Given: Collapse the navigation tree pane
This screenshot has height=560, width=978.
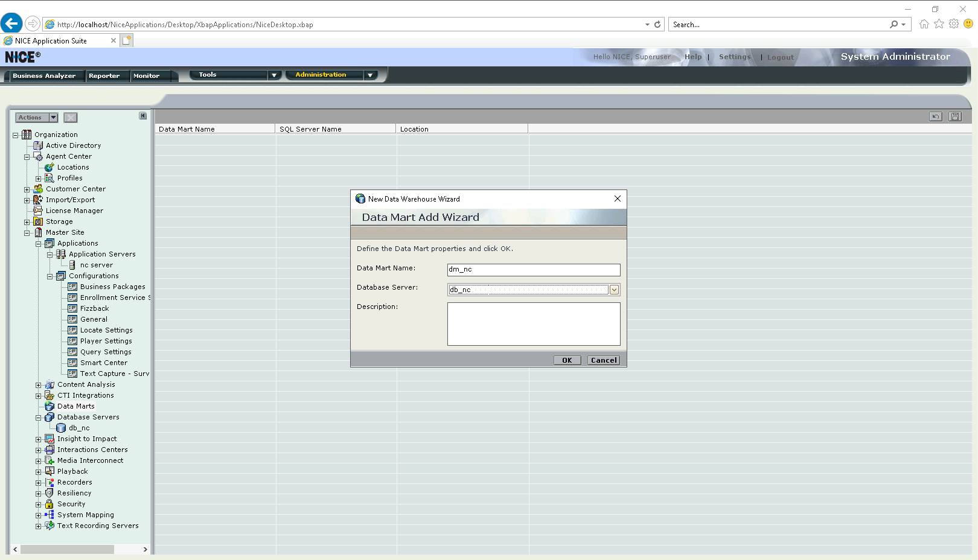Looking at the screenshot, I should 143,116.
